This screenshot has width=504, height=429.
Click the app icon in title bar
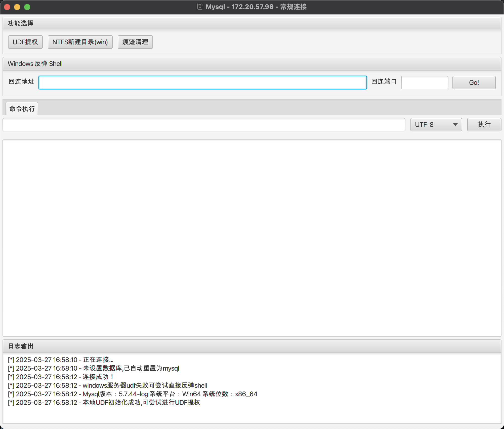click(x=200, y=7)
